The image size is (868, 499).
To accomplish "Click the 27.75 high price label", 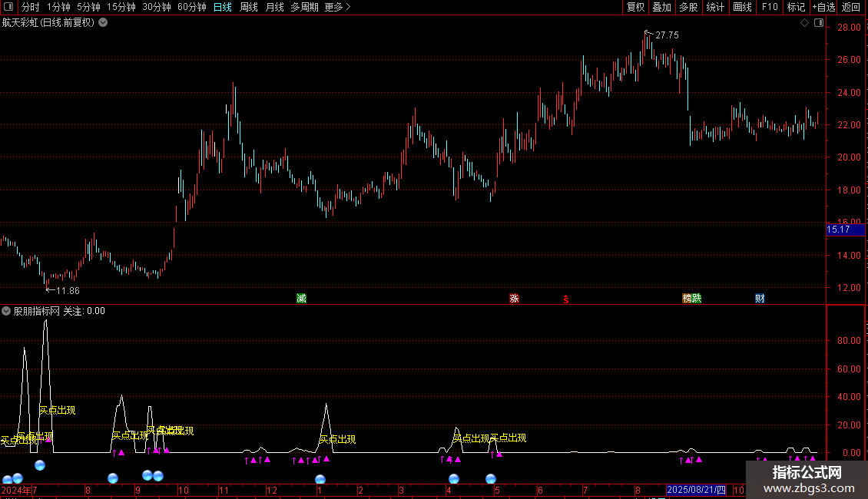I will [667, 35].
